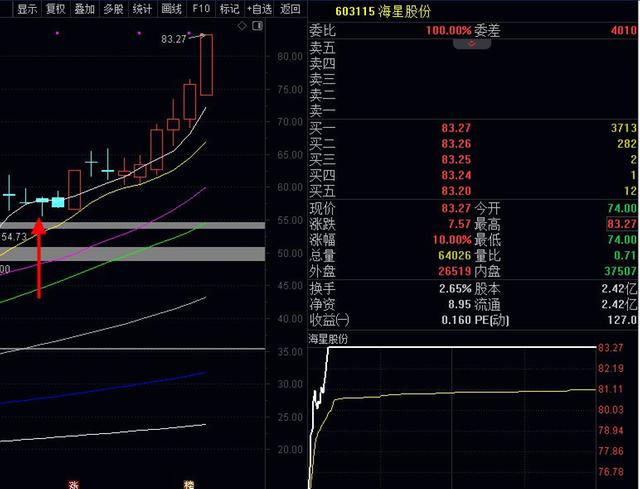Click the 外盘 value 26519
Screen dimensions: 640x489
(454, 271)
